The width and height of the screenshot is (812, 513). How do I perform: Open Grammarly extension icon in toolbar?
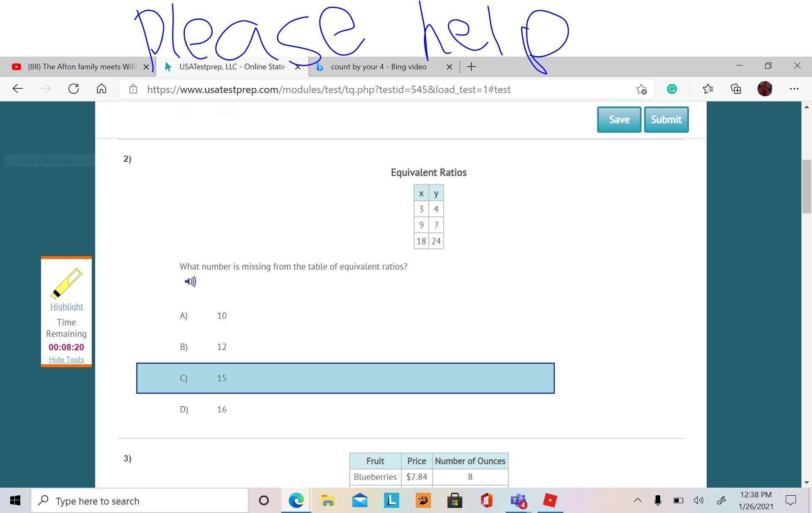coord(672,89)
